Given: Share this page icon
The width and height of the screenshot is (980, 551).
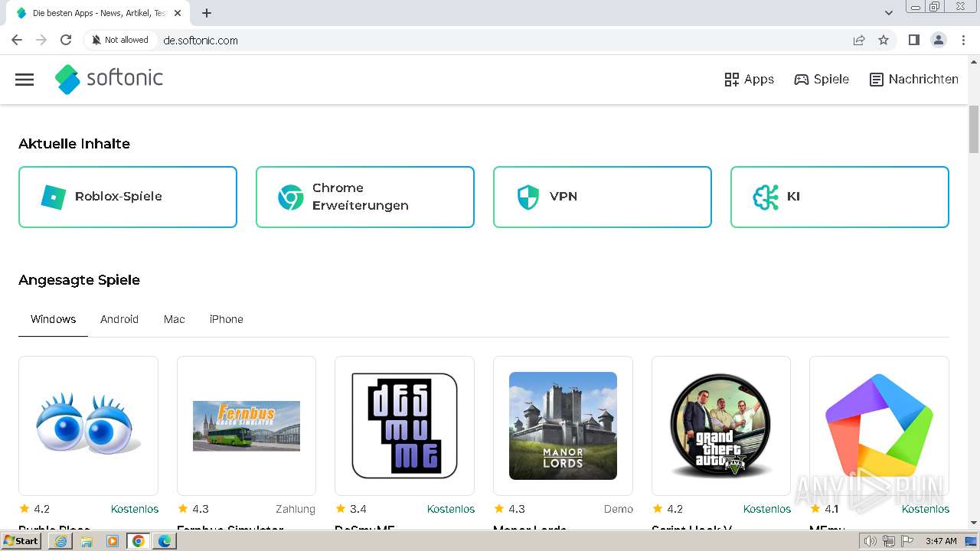Looking at the screenshot, I should click(859, 40).
